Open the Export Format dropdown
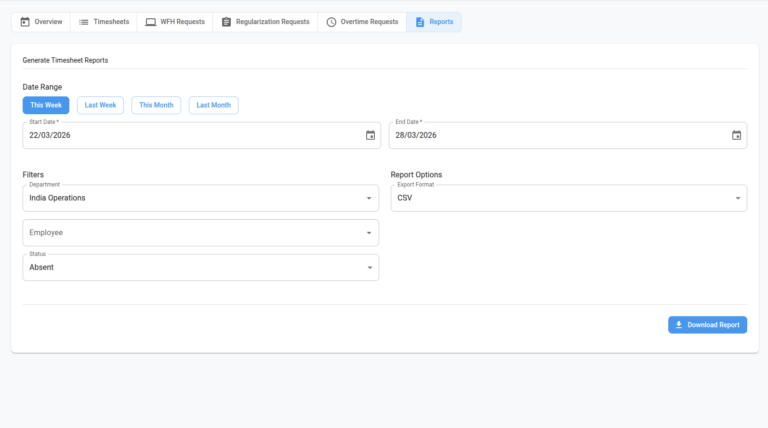Image resolution: width=768 pixels, height=428 pixels. [567, 198]
